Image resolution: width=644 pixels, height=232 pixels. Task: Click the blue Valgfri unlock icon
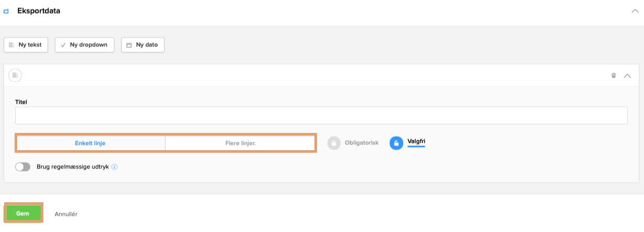(x=396, y=143)
